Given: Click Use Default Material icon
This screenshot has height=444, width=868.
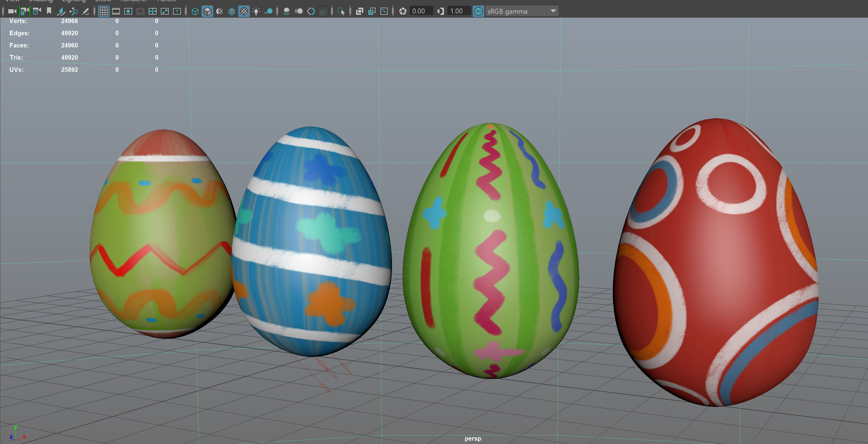Looking at the screenshot, I should pyautogui.click(x=219, y=11).
